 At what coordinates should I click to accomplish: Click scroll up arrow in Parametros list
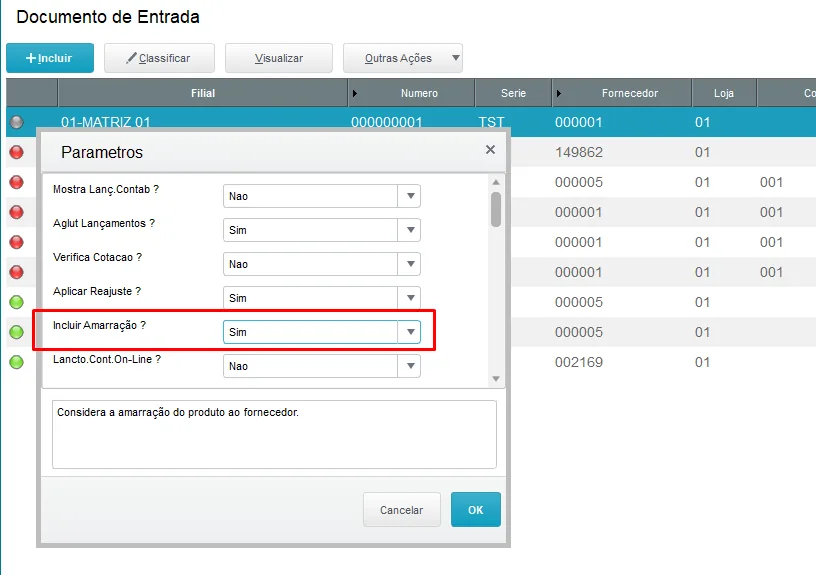point(496,182)
